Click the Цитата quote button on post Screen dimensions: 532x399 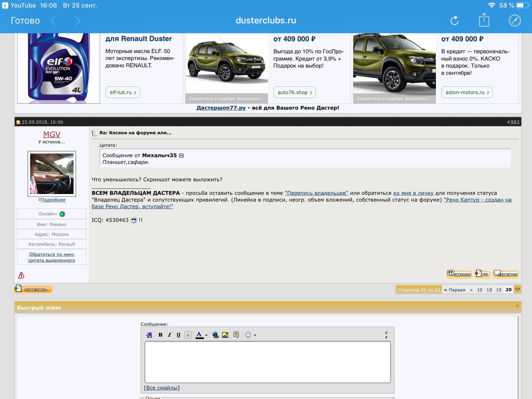(x=459, y=274)
